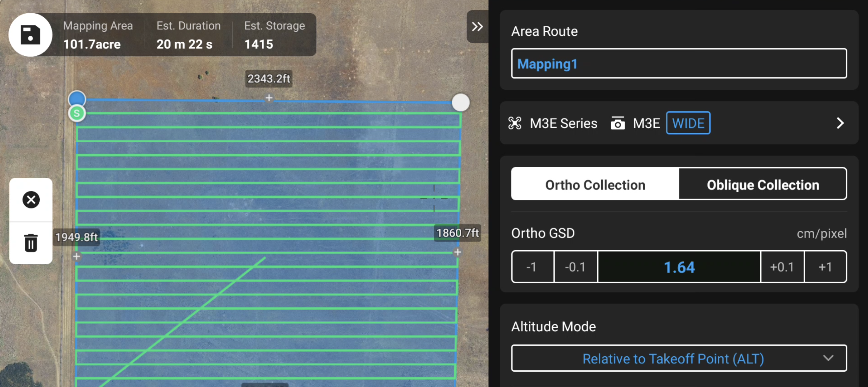The width and height of the screenshot is (868, 387).
Task: Open the Altitude Mode dropdown
Action: click(678, 358)
